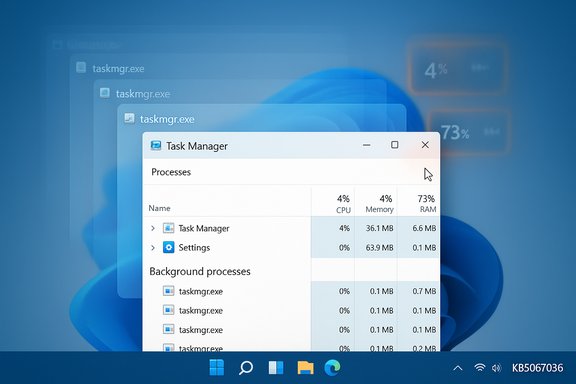Minimize the Task Manager window
Image resolution: width=576 pixels, height=384 pixels.
[x=366, y=145]
